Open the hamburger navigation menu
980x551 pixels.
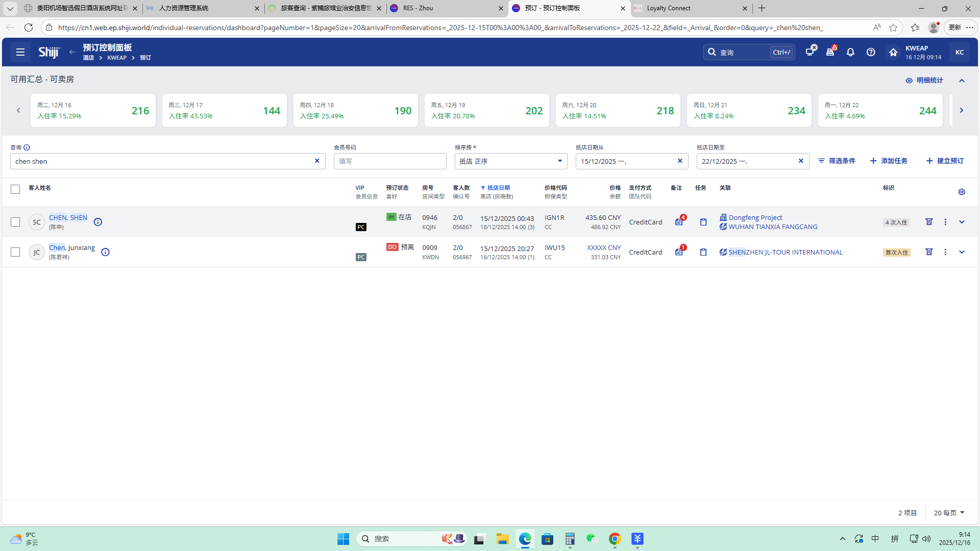tap(20, 52)
